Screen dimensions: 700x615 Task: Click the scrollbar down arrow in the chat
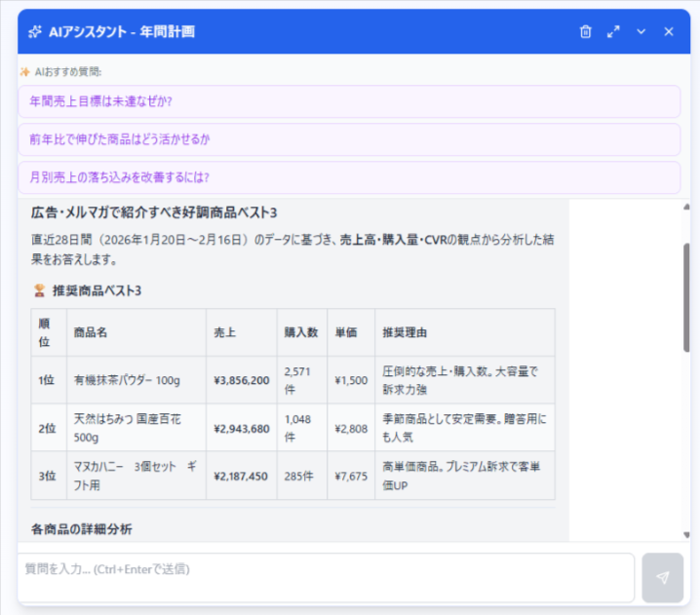pos(685,534)
